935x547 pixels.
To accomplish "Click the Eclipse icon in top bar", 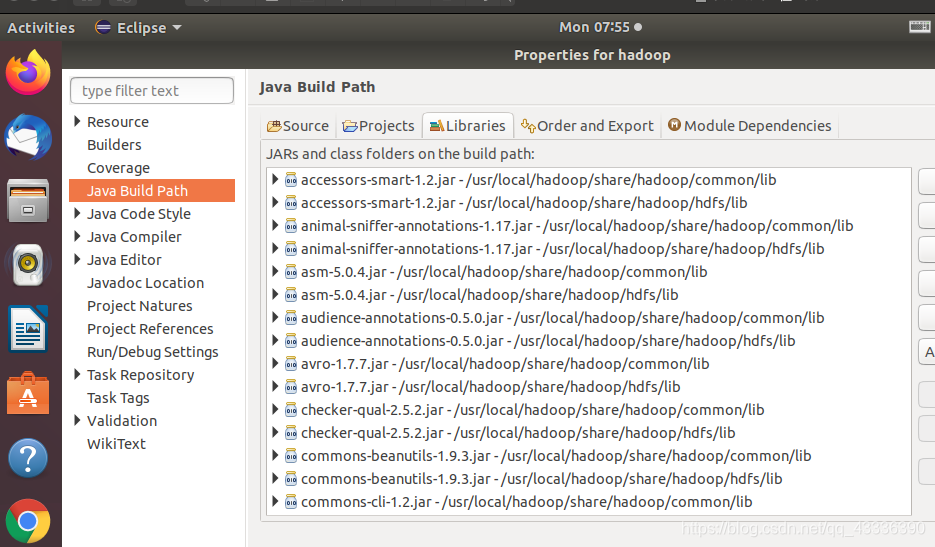I will click(103, 27).
